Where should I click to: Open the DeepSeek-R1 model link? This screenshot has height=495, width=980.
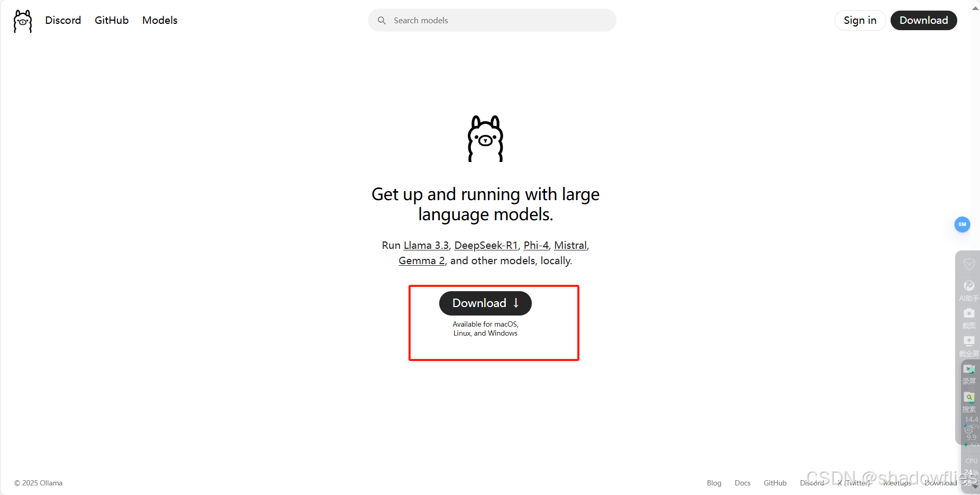tap(486, 245)
